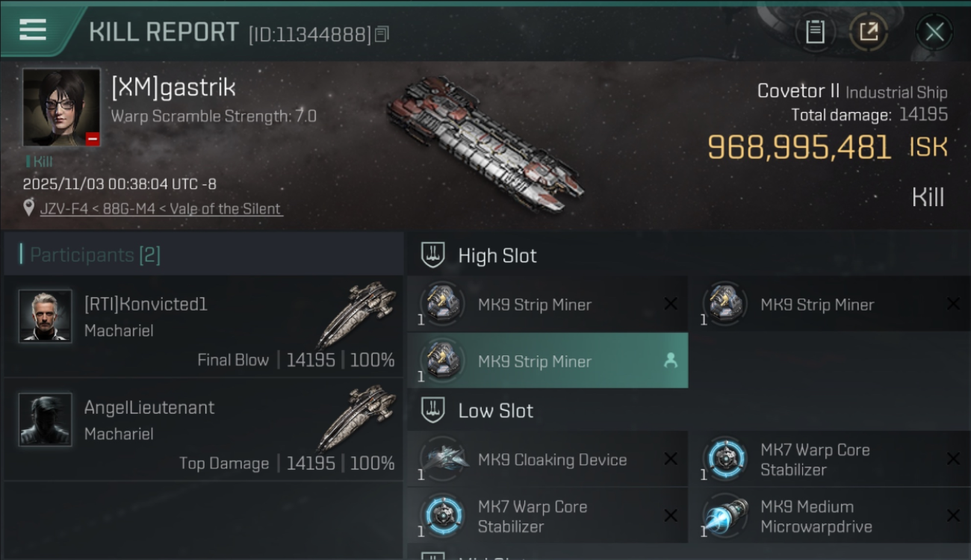Close the kill report window
This screenshot has height=560, width=971.
pyautogui.click(x=934, y=31)
